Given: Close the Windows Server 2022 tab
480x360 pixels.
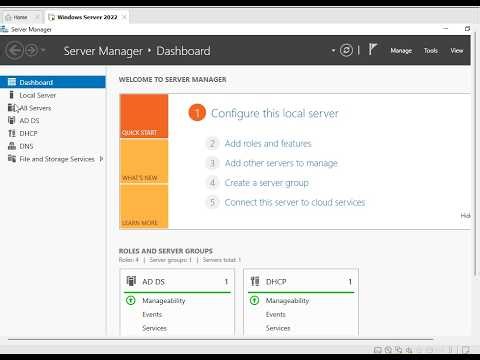Looking at the screenshot, I should coord(124,17).
